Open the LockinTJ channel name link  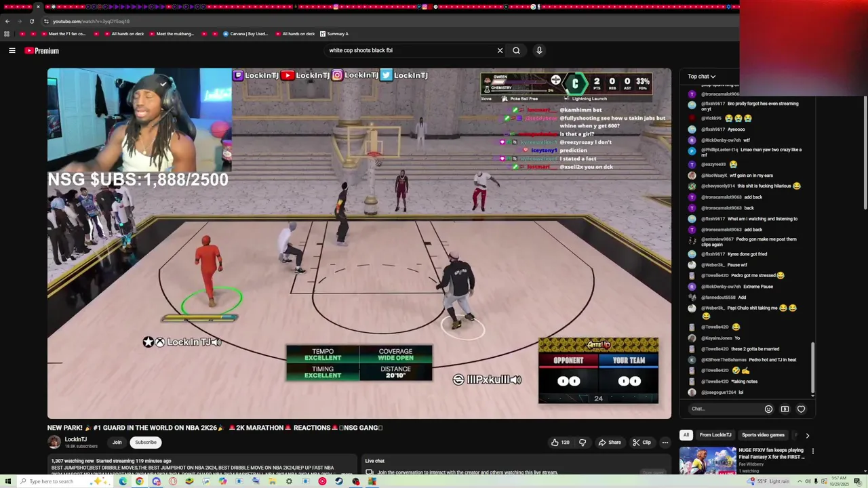point(75,439)
